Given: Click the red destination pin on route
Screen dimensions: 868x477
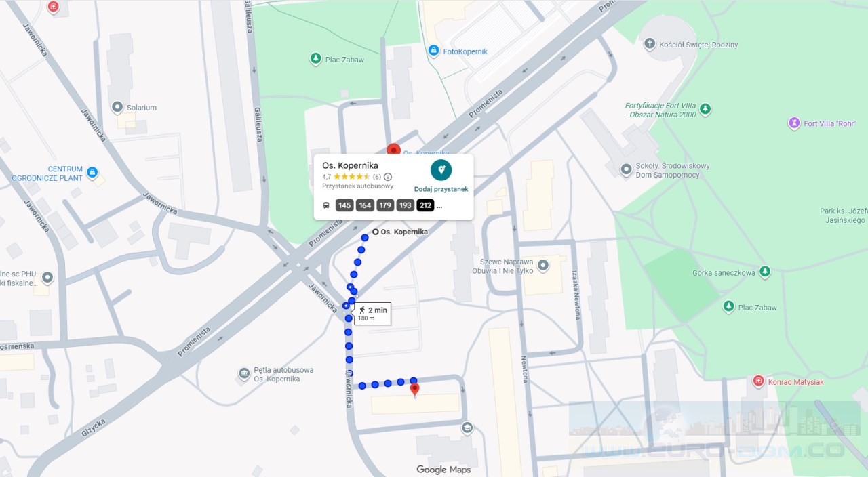Looking at the screenshot, I should 415,390.
